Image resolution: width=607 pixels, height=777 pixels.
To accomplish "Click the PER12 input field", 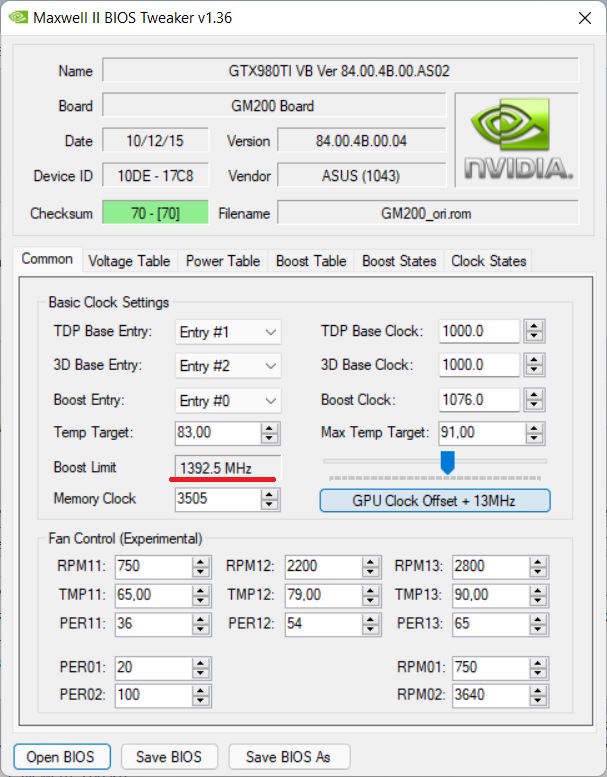I will [324, 624].
